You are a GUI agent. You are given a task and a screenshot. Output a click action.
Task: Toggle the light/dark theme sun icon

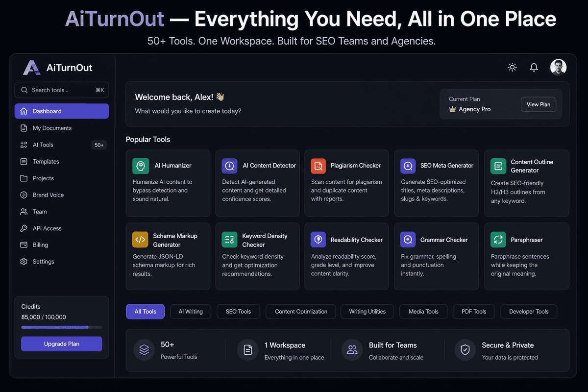(513, 68)
